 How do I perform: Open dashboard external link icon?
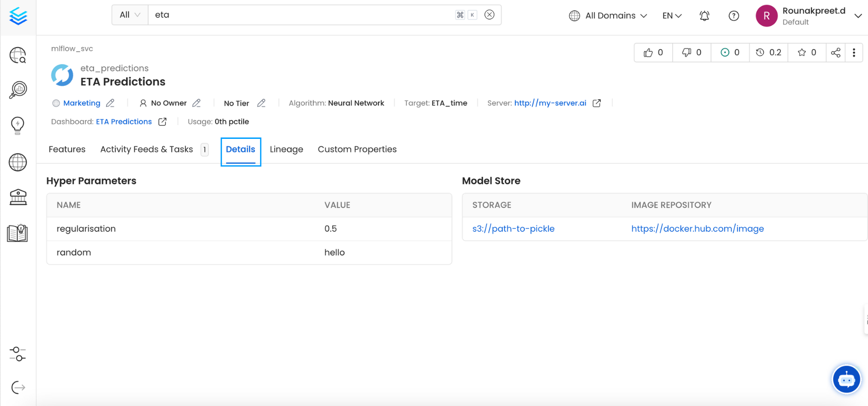(x=162, y=122)
